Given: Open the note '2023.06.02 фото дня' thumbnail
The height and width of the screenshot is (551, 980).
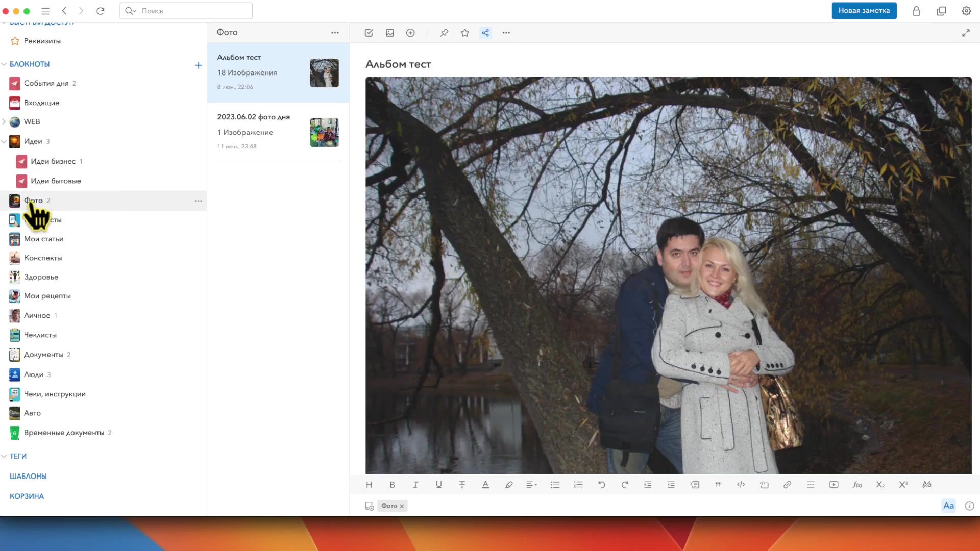Looking at the screenshot, I should pos(324,132).
